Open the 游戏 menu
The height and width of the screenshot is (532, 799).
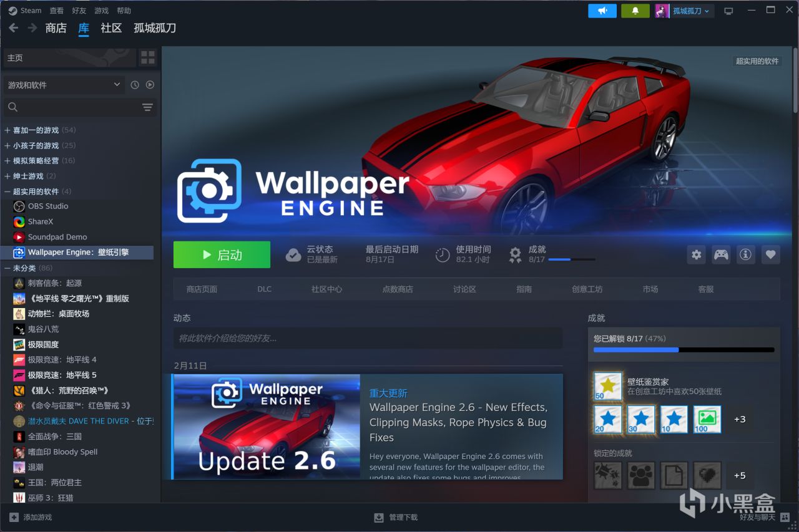tap(102, 11)
